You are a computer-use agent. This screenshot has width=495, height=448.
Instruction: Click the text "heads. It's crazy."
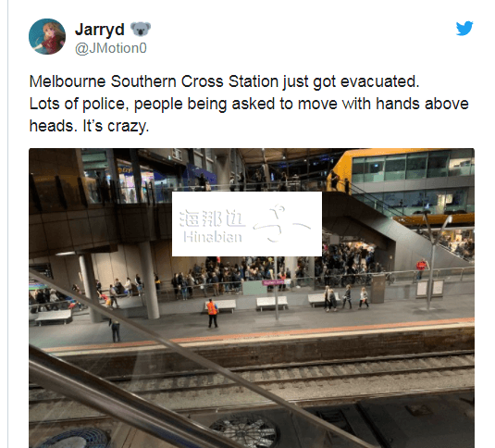[x=89, y=126]
